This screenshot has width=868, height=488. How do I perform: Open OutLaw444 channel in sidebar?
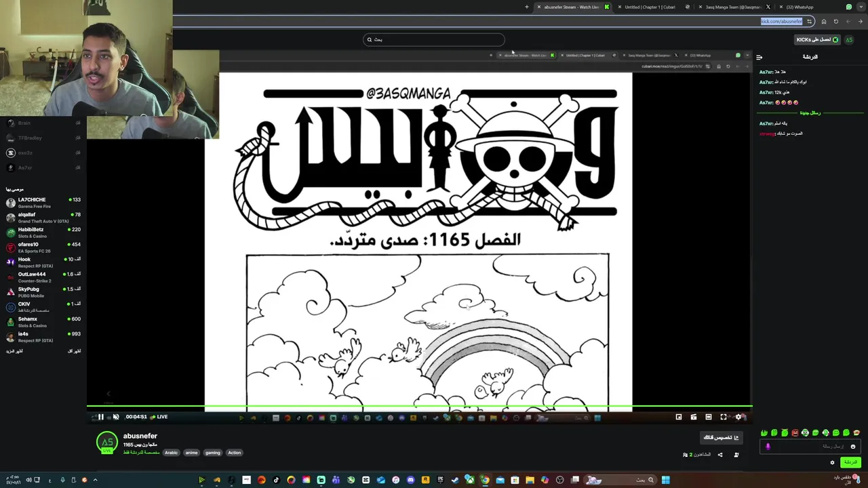pyautogui.click(x=43, y=277)
